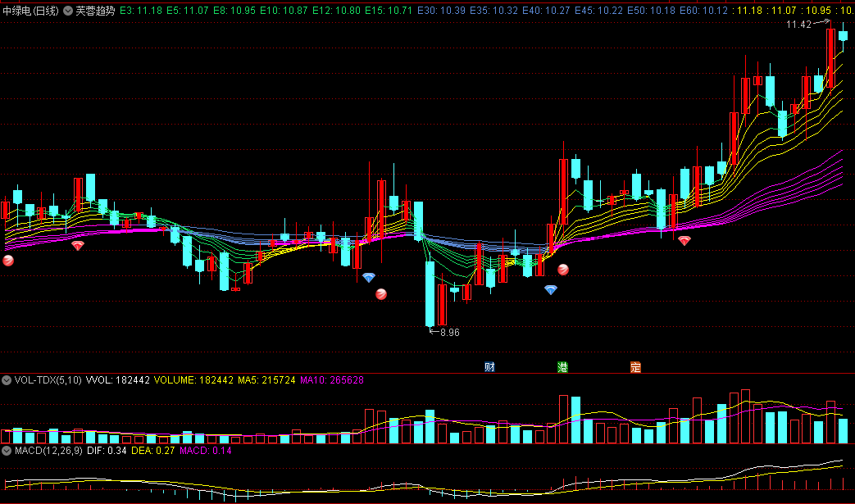Click the orange 定 marker
Screen dimensions: 855x504
(x=635, y=366)
